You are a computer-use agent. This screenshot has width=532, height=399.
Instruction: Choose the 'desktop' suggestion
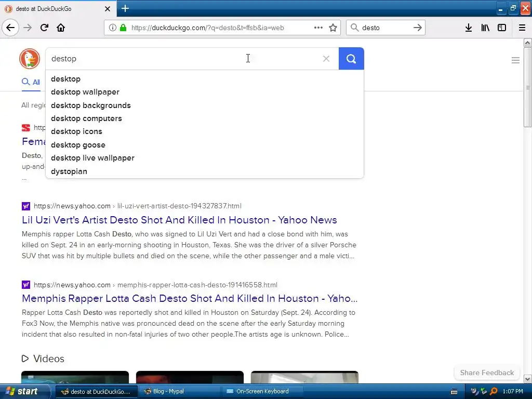coord(205,79)
